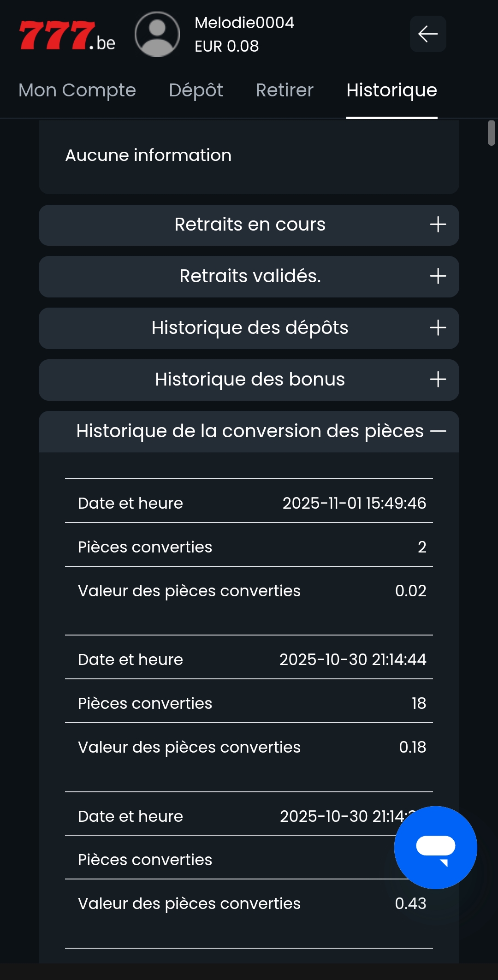Open the Dépôt tab
The image size is (498, 980).
point(196,90)
